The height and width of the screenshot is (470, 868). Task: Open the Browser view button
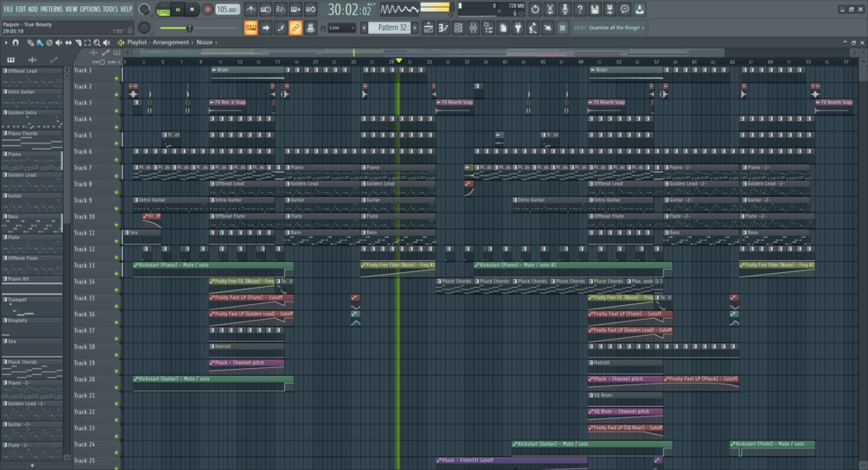(488, 28)
